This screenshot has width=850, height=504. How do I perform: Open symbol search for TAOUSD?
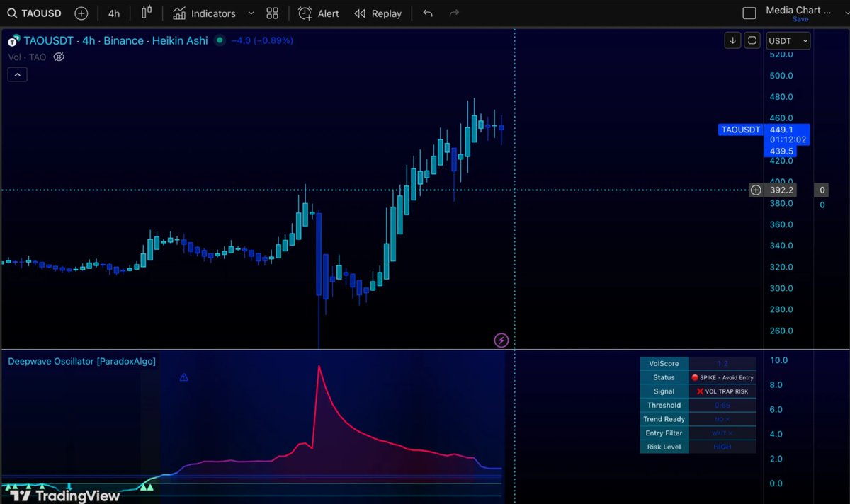(x=35, y=13)
